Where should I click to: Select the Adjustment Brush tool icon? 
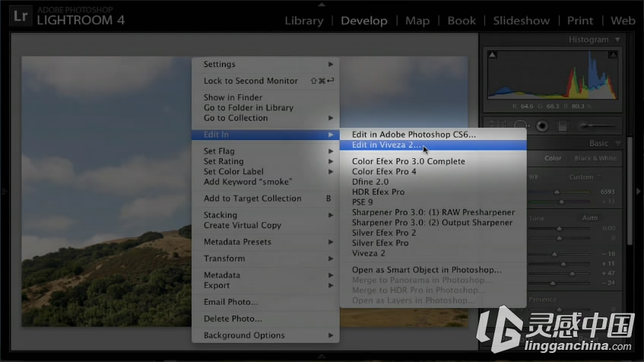[598, 125]
